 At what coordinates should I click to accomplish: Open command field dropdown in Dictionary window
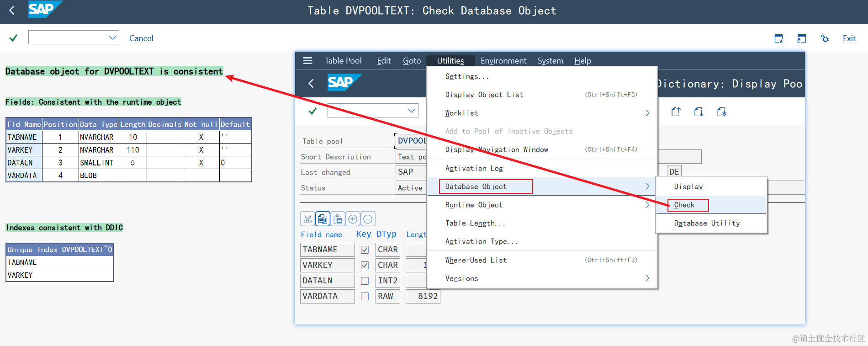[412, 111]
